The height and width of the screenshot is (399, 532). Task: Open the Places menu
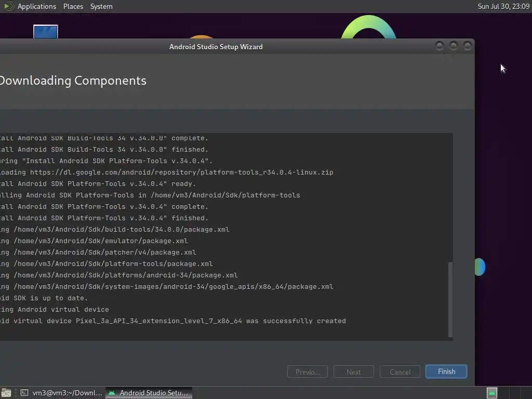[x=73, y=6]
